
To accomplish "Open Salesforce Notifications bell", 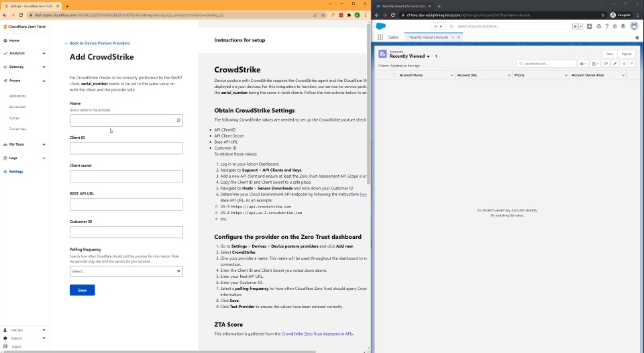I will (623, 26).
